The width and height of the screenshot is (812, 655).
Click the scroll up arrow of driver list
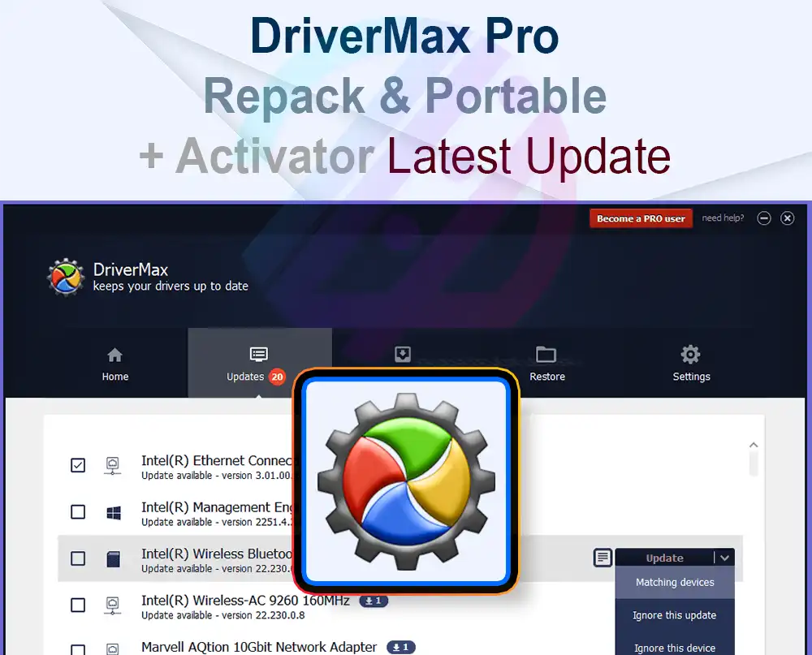(x=754, y=446)
